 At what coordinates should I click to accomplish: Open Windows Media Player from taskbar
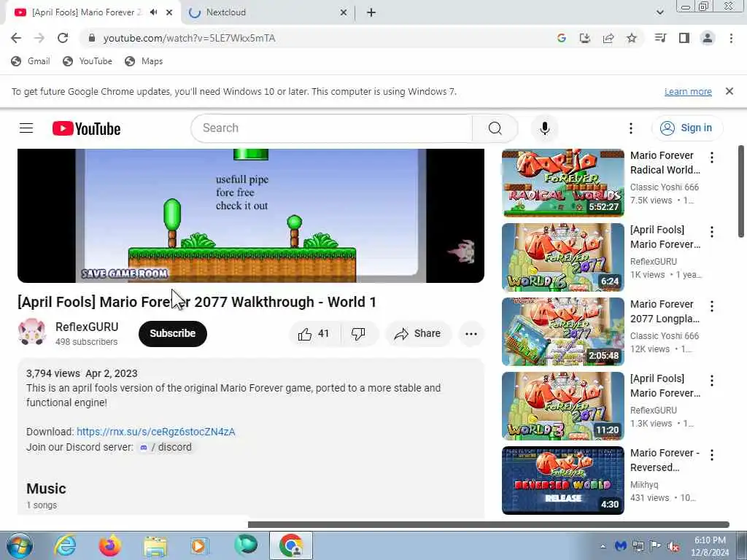pyautogui.click(x=200, y=545)
